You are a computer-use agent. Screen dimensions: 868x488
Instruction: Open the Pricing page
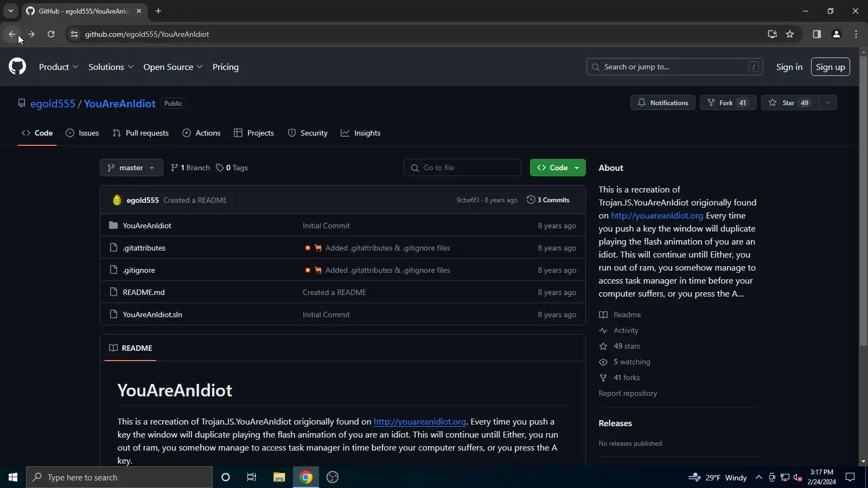click(226, 67)
